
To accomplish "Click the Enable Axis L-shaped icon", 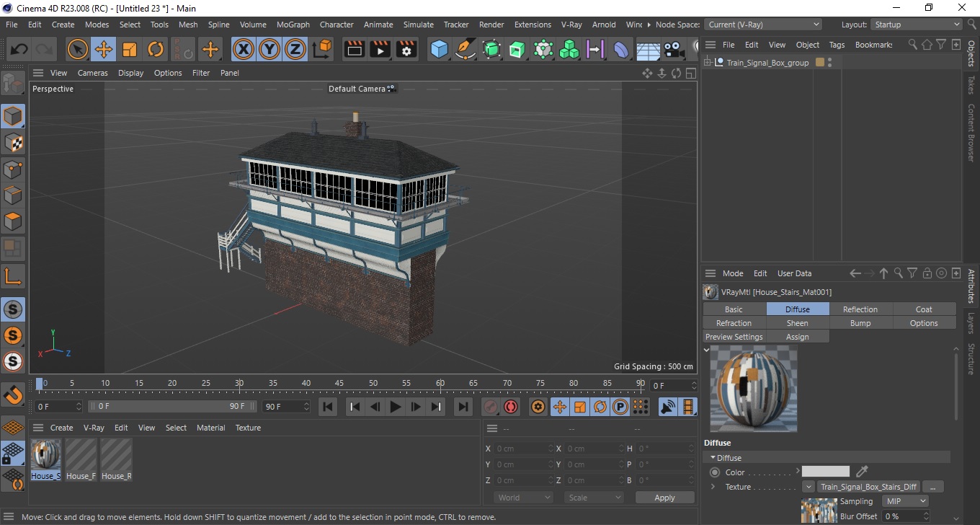I will (13, 275).
